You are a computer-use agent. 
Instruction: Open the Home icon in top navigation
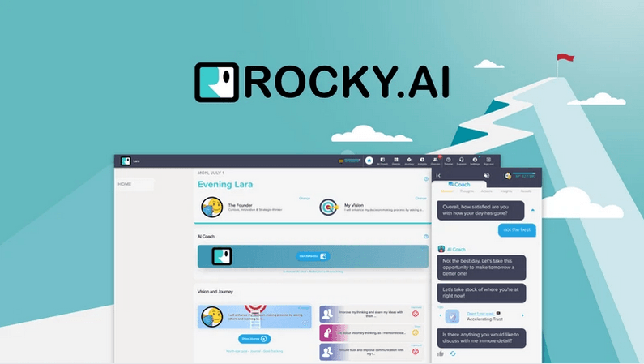tap(369, 161)
